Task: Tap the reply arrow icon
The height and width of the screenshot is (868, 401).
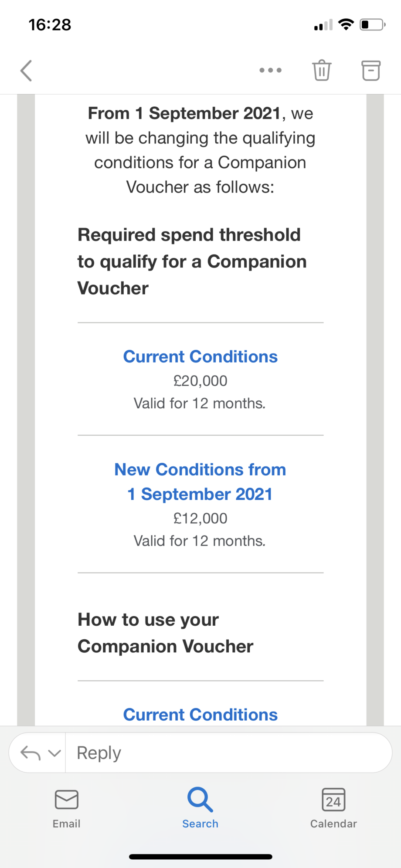Action: pyautogui.click(x=31, y=753)
